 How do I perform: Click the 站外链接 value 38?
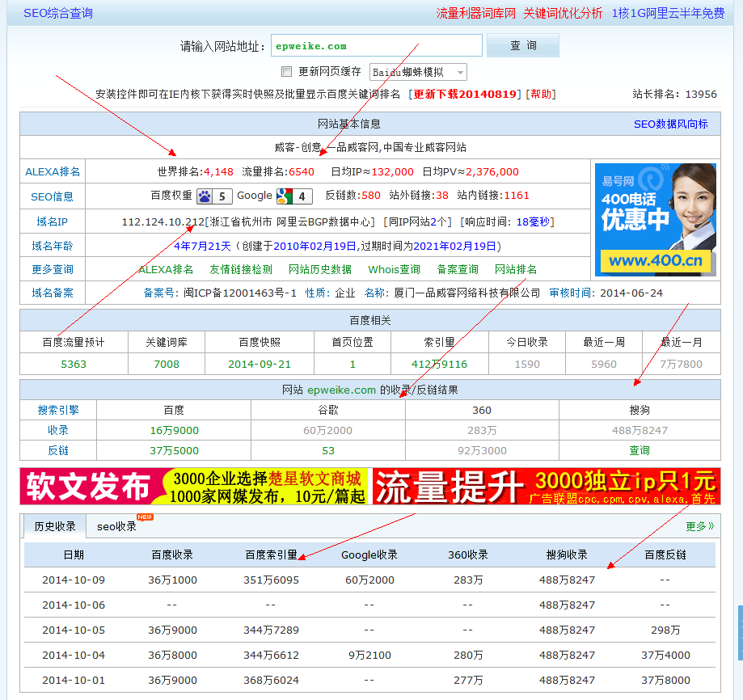point(442,195)
